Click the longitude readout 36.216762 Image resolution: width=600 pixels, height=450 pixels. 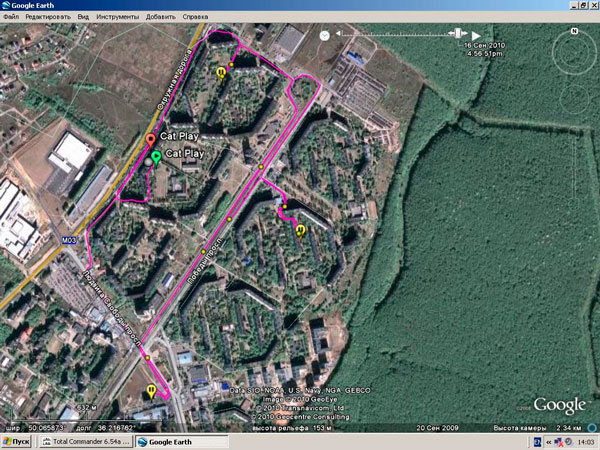coord(116,428)
